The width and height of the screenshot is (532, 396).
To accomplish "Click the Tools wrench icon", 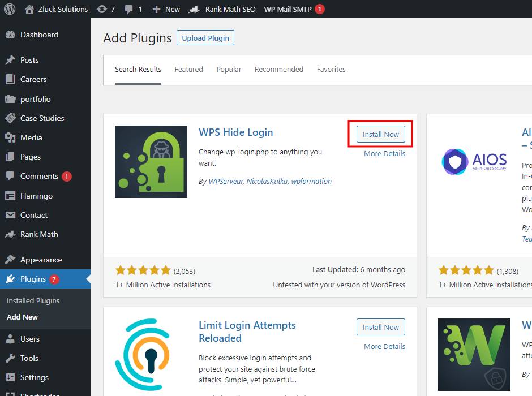I will (11, 358).
